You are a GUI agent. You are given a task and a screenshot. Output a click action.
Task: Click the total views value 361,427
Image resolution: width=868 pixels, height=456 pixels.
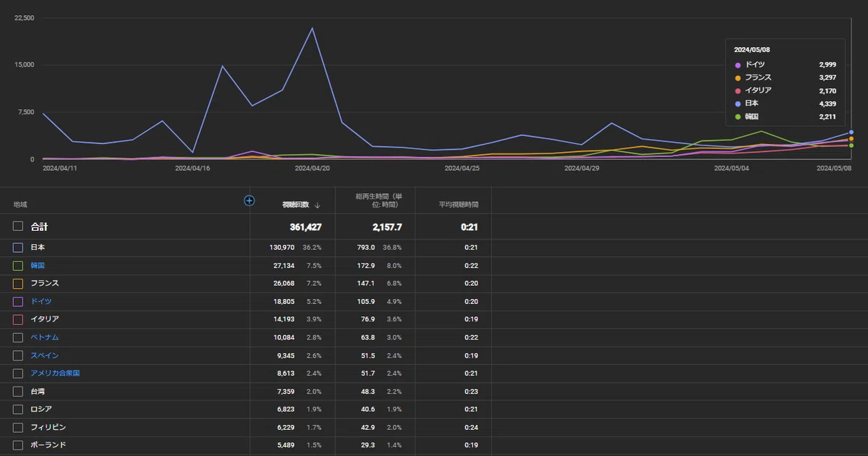click(x=306, y=227)
